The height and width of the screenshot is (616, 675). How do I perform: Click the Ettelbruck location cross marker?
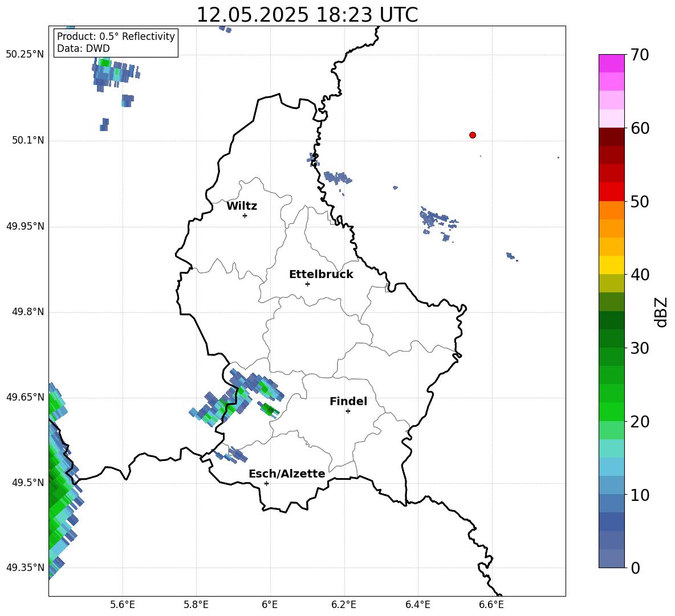coord(307,284)
